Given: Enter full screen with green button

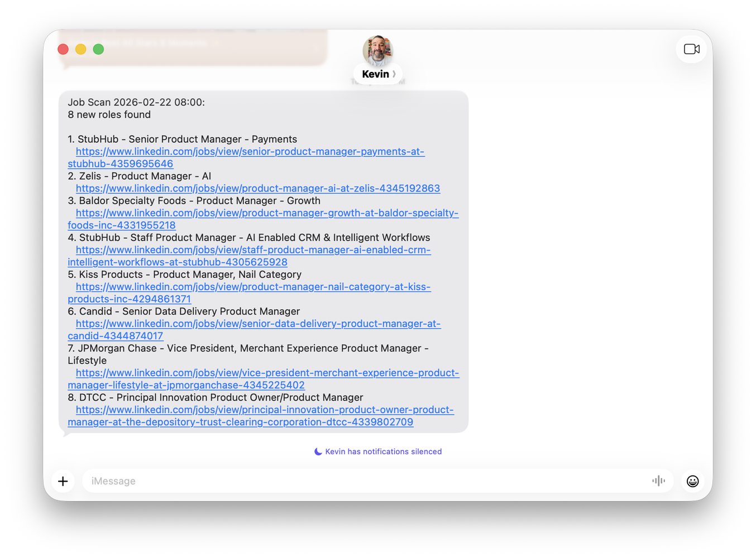Looking at the screenshot, I should click(x=98, y=49).
